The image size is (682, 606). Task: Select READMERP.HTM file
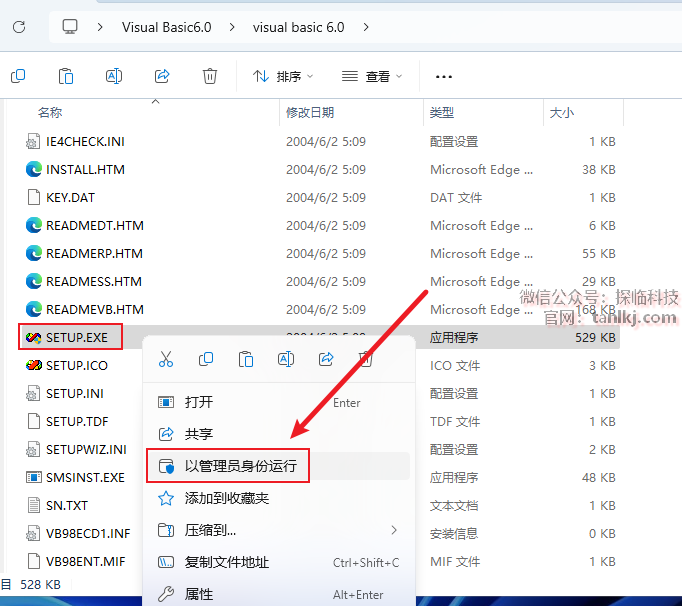coord(94,253)
